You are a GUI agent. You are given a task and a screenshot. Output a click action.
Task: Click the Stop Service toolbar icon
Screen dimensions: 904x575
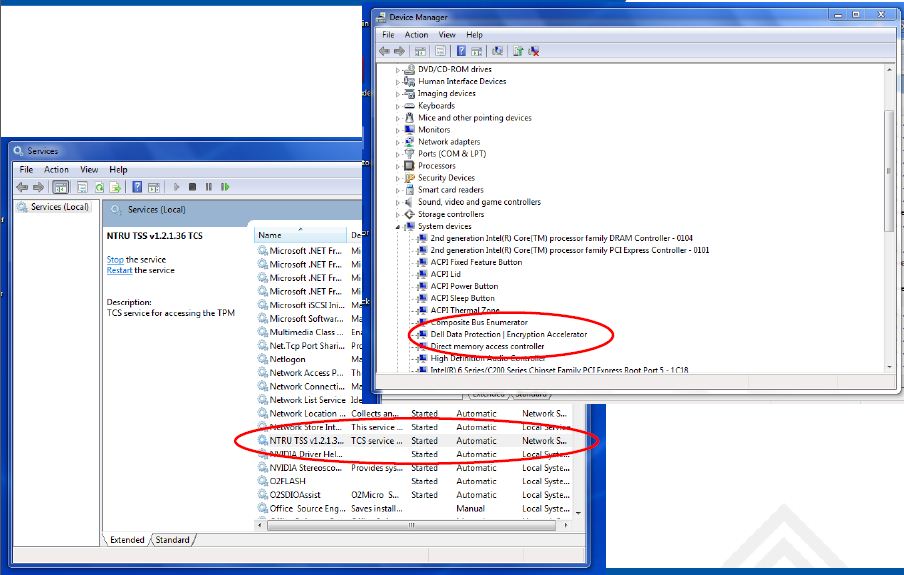point(192,187)
